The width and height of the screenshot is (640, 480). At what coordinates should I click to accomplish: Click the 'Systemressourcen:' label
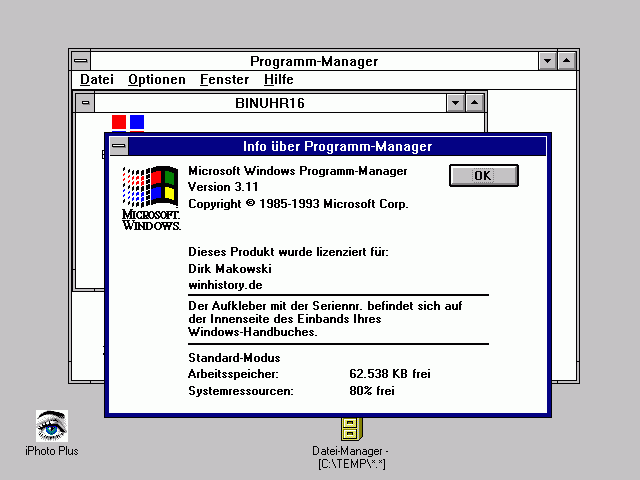(241, 391)
